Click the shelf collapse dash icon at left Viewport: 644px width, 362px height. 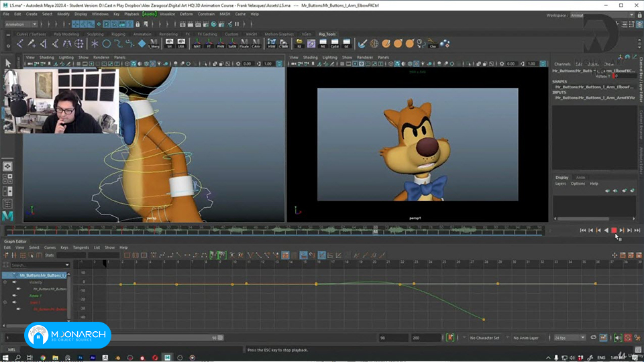pyautogui.click(x=8, y=36)
